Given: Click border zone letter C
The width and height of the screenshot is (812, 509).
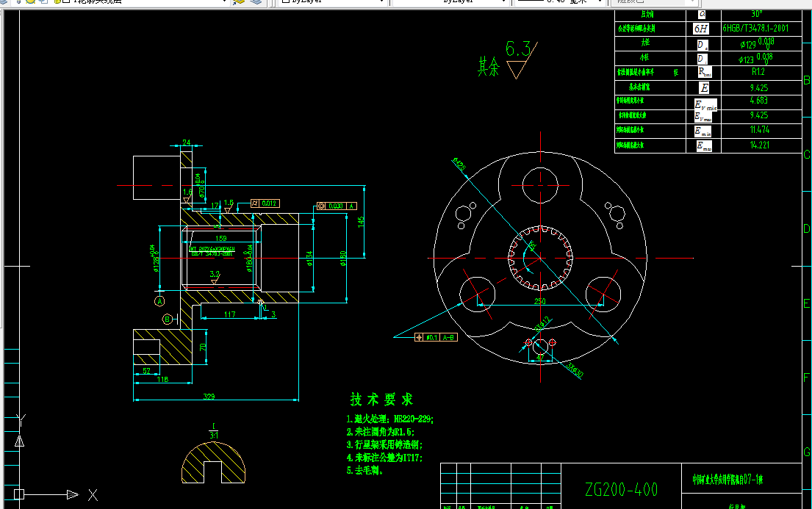Looking at the screenshot, I should [806, 155].
